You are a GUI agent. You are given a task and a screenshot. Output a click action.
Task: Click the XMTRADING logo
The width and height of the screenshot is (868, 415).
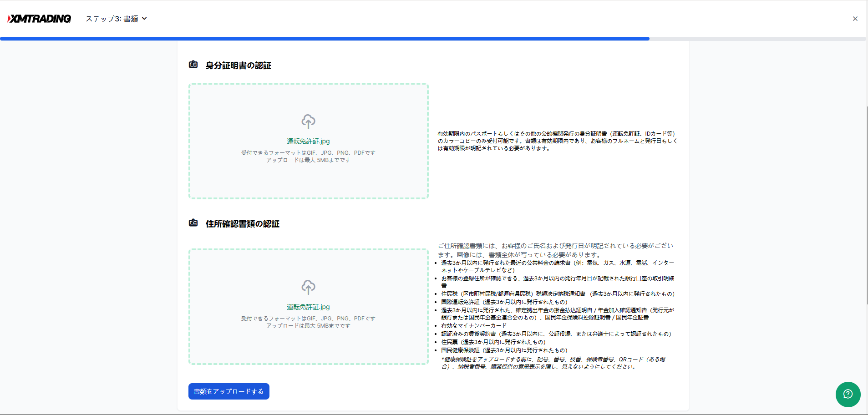click(39, 19)
